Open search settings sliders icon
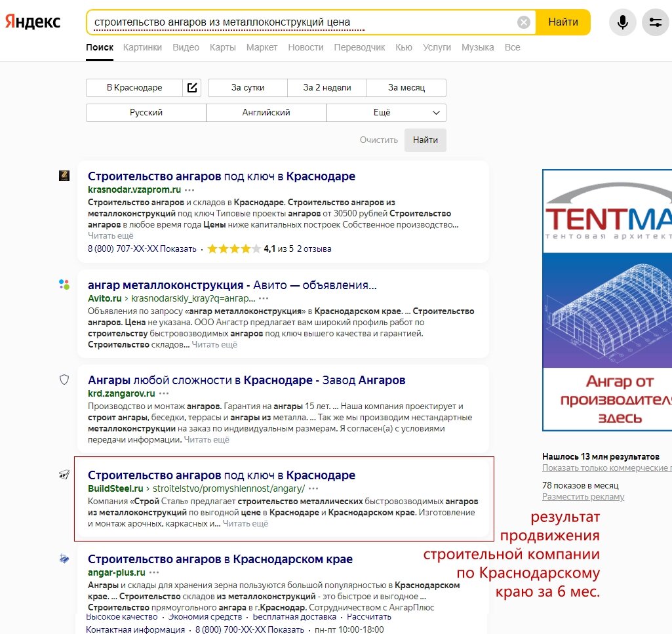This screenshot has height=634, width=672. [x=655, y=22]
